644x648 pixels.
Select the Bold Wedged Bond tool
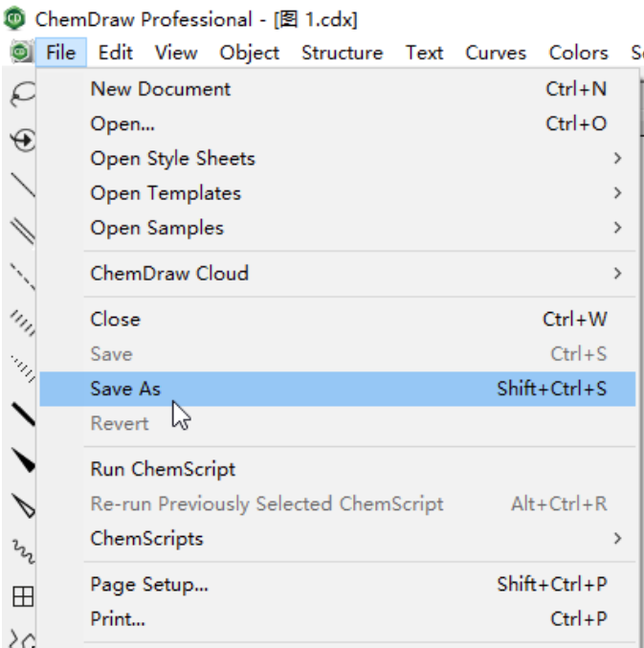coord(22,459)
